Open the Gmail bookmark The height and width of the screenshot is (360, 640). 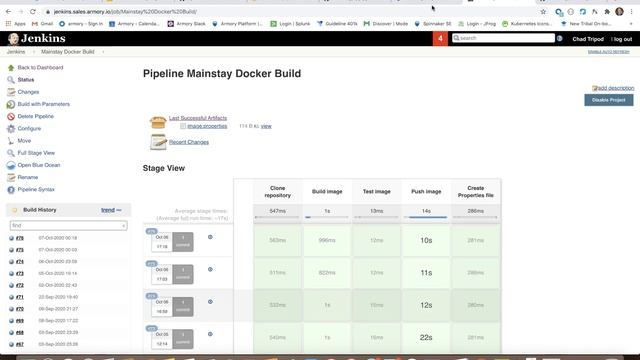pyautogui.click(x=42, y=24)
